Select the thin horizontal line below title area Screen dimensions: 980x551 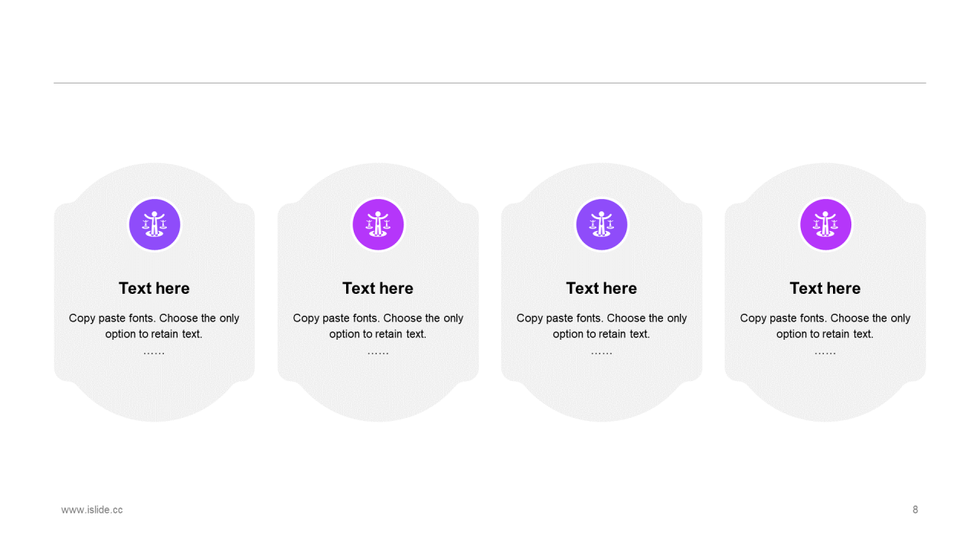[x=490, y=83]
